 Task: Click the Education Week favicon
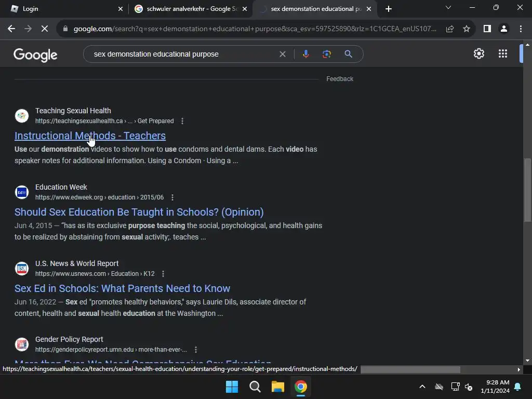click(x=22, y=192)
